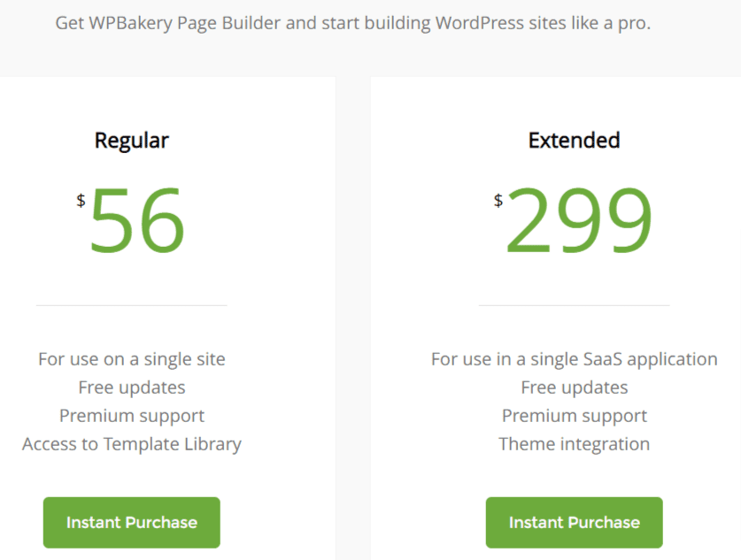Click divider line under the 299 price
This screenshot has height=560, width=741.
point(575,305)
